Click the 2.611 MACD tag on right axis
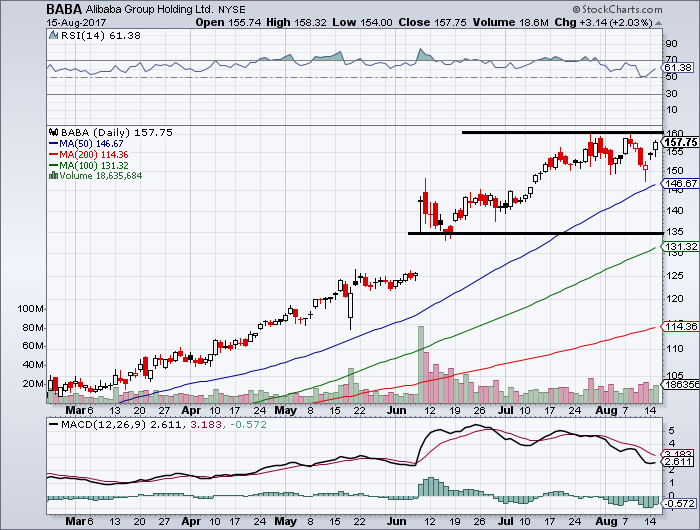This screenshot has height=530, width=700. [x=678, y=462]
